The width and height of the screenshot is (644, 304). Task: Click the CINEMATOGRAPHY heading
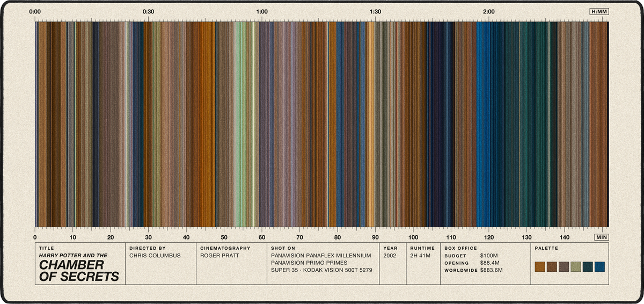[225, 249]
